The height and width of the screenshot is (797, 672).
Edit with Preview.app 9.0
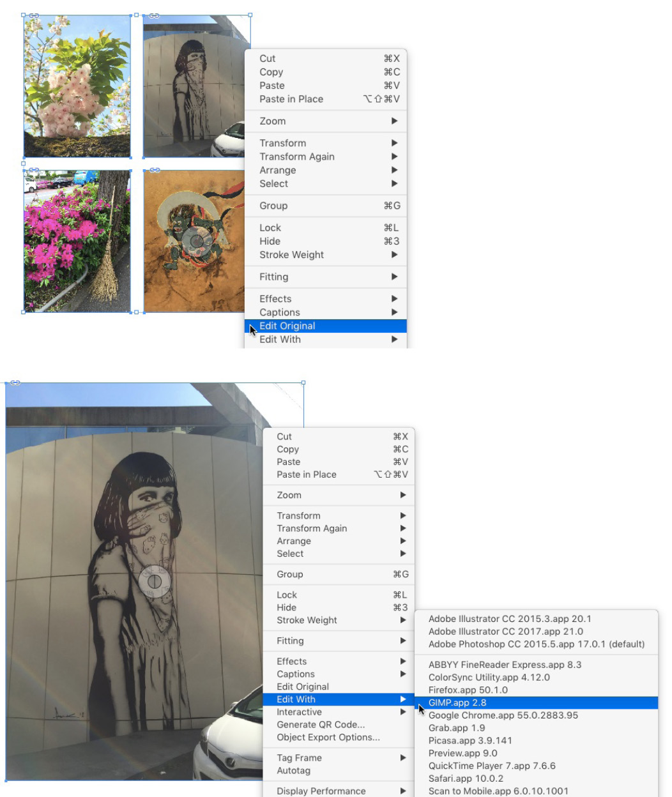tap(536, 753)
